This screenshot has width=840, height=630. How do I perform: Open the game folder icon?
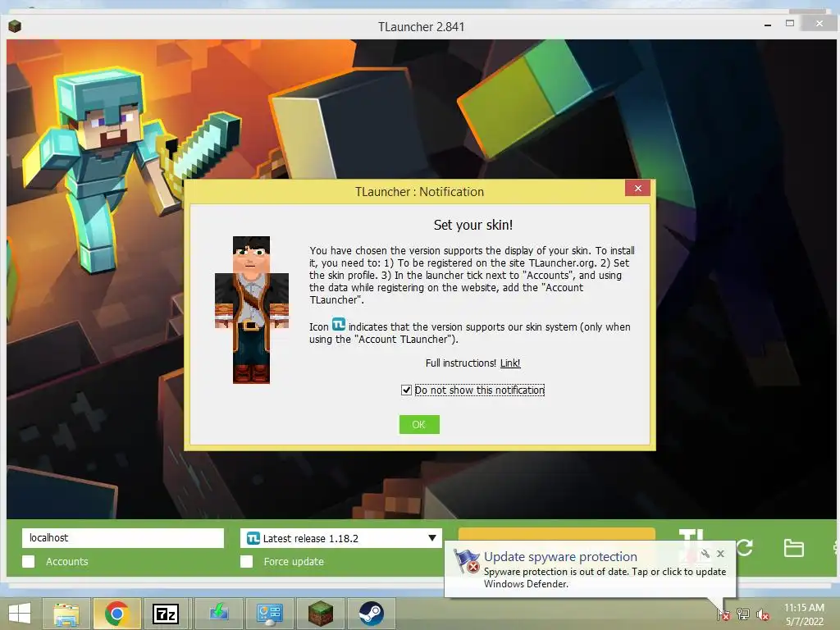[793, 548]
